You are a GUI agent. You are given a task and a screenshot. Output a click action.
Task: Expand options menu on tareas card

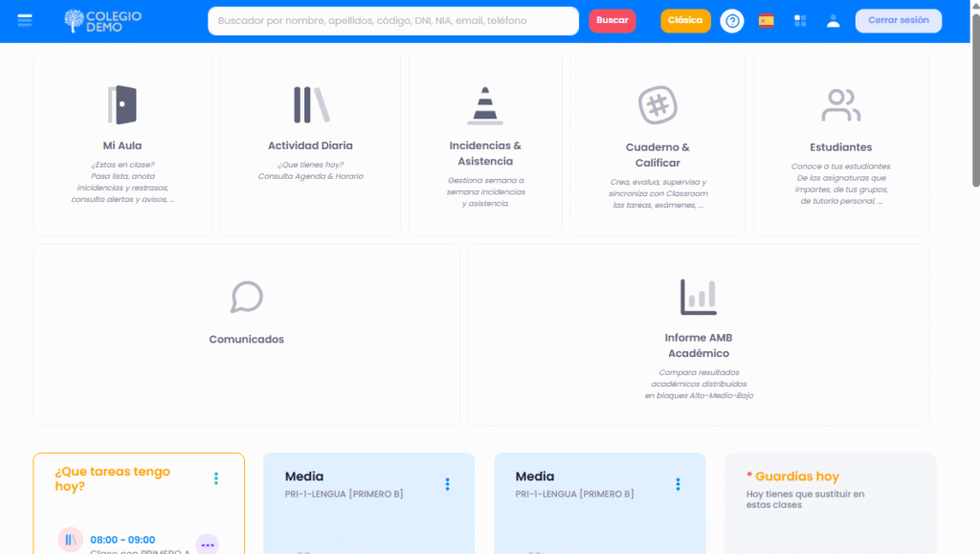[216, 478]
